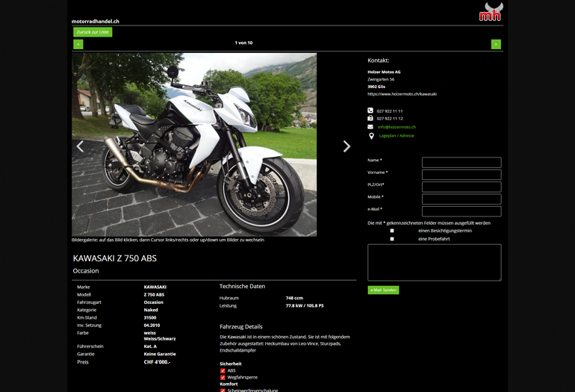Click the fax icon beside 027 922 11 12
Image resolution: width=575 pixels, height=392 pixels.
tap(370, 118)
